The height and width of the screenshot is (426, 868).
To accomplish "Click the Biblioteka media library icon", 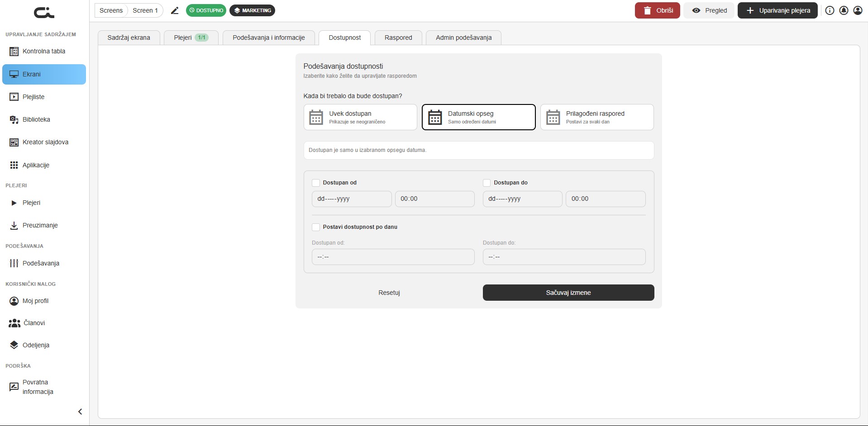I will pyautogui.click(x=14, y=119).
